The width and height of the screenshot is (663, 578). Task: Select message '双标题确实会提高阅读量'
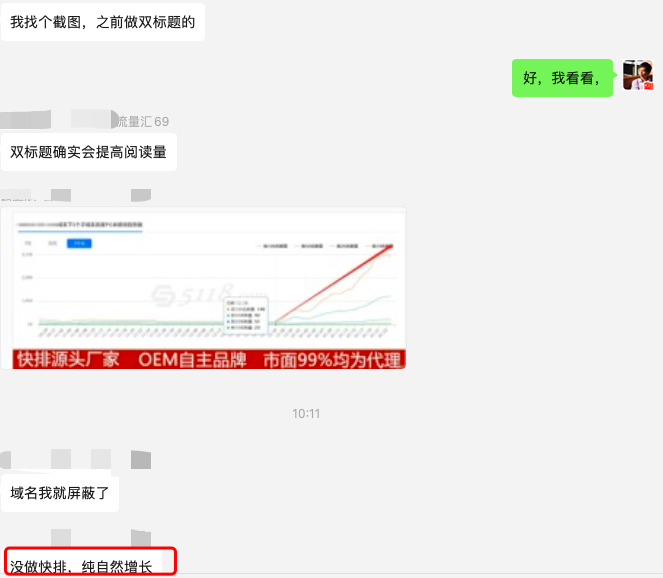(89, 152)
